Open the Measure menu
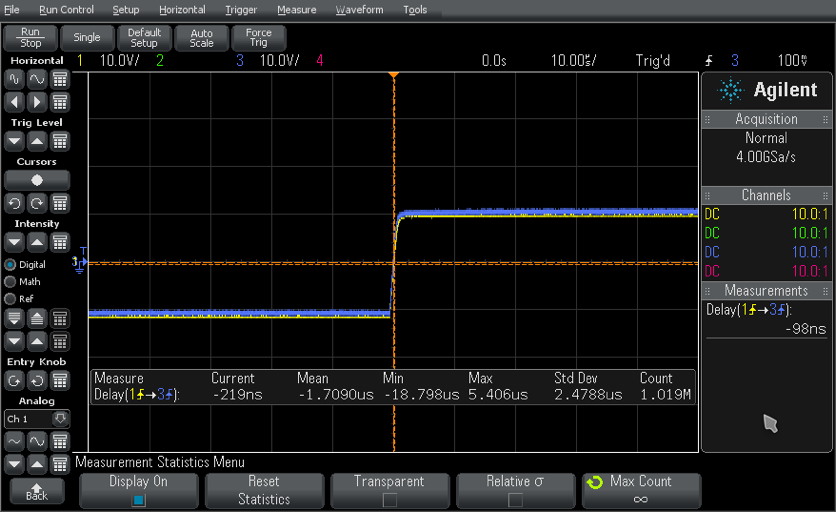The width and height of the screenshot is (836, 512). pos(296,10)
